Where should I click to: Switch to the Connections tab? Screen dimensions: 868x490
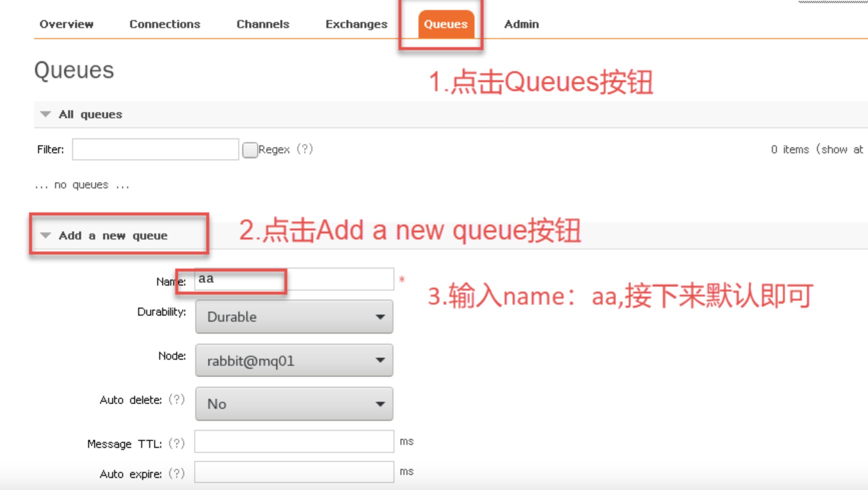point(165,24)
